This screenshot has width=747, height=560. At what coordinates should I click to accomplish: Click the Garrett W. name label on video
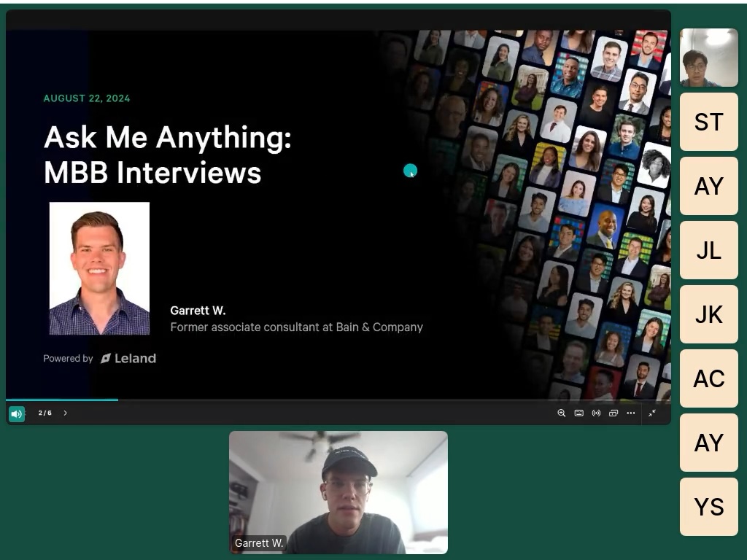[x=259, y=542]
